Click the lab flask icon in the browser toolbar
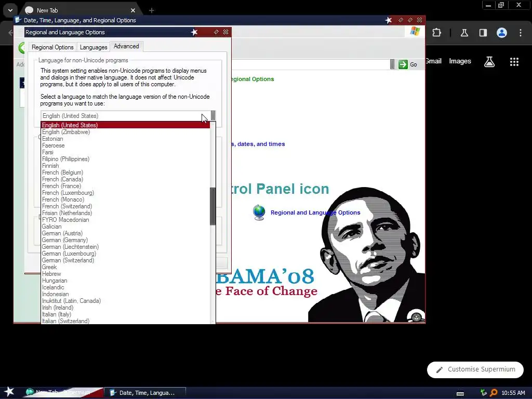 (464, 33)
